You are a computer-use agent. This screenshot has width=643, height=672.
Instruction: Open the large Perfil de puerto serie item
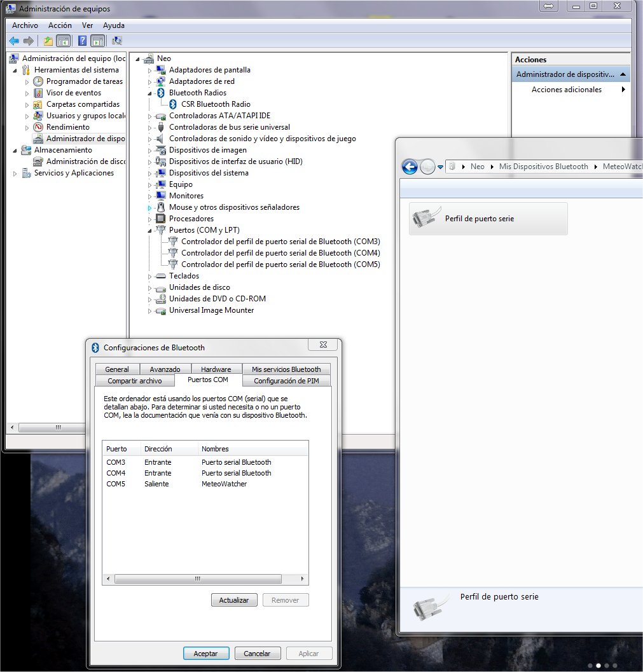click(x=488, y=219)
